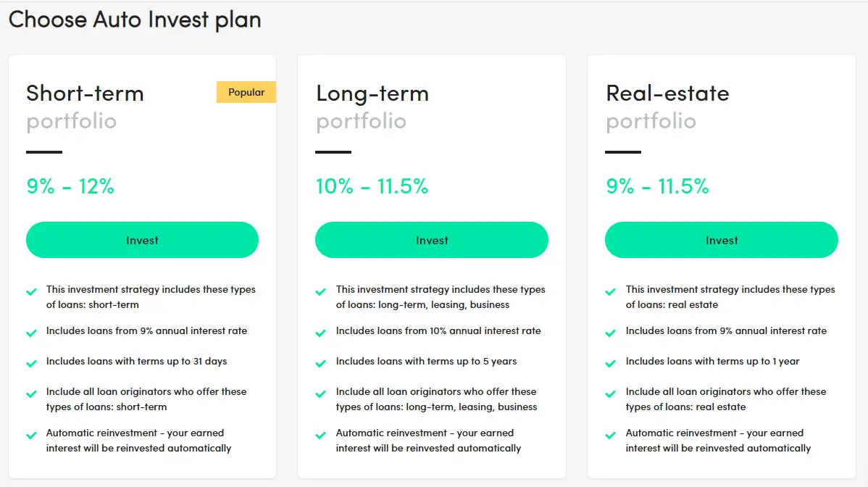Click Short-term automatic reinvestment description text
Screen dimensions: 868x487
[138, 441]
